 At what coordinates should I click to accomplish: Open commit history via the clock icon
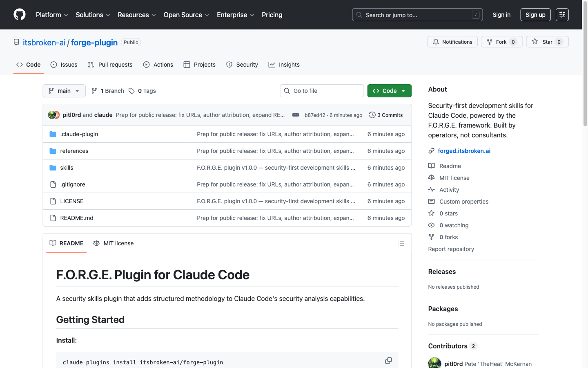[372, 115]
